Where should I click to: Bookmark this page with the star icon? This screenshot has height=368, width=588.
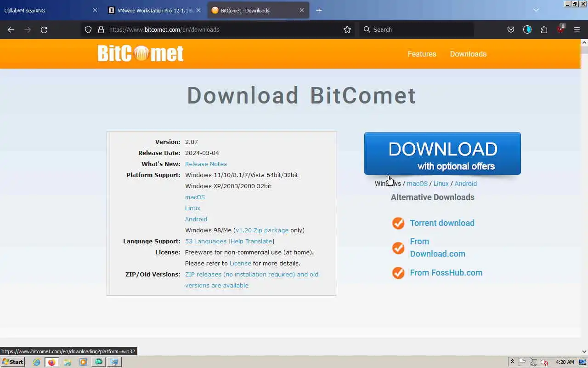pos(347,29)
